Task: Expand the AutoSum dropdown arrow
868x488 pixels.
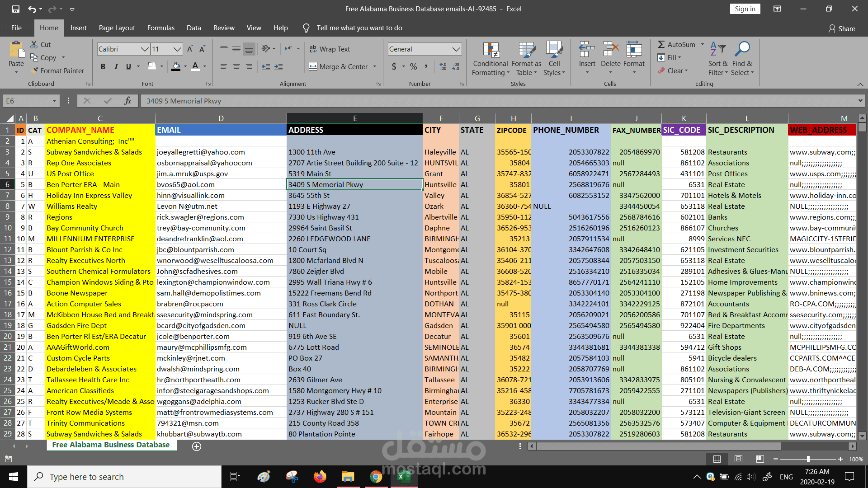Action: [x=703, y=44]
